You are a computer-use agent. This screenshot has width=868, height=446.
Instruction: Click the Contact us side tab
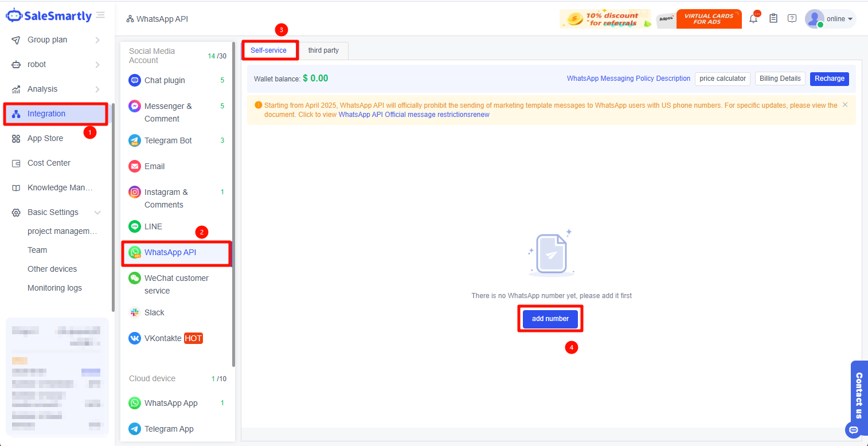coord(859,396)
